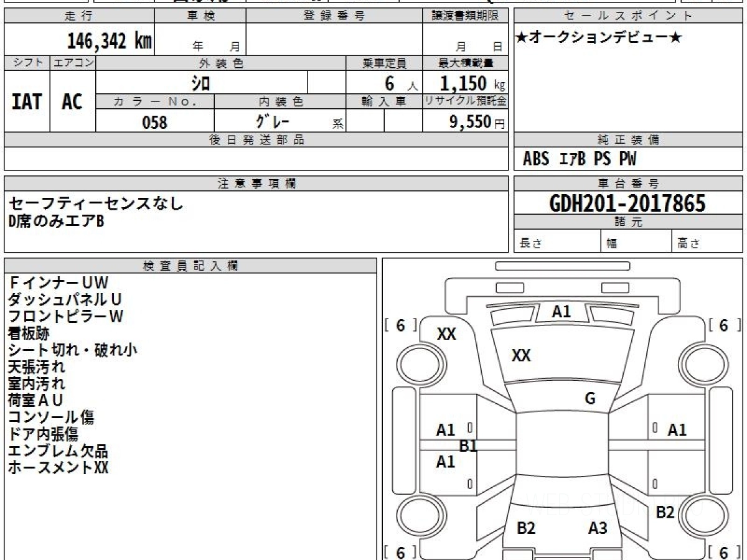Select inspector note 室内汚れ
The height and width of the screenshot is (560, 747).
click(x=37, y=383)
